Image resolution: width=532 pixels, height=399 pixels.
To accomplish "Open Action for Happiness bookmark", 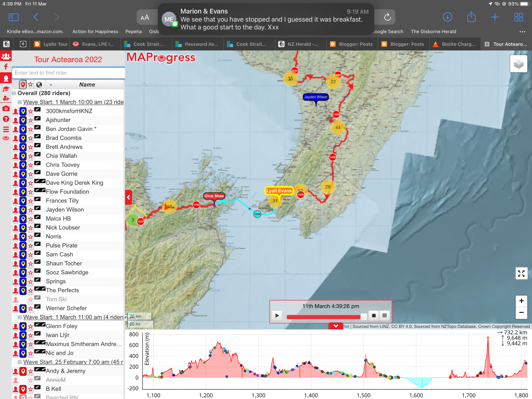I will pyautogui.click(x=95, y=32).
